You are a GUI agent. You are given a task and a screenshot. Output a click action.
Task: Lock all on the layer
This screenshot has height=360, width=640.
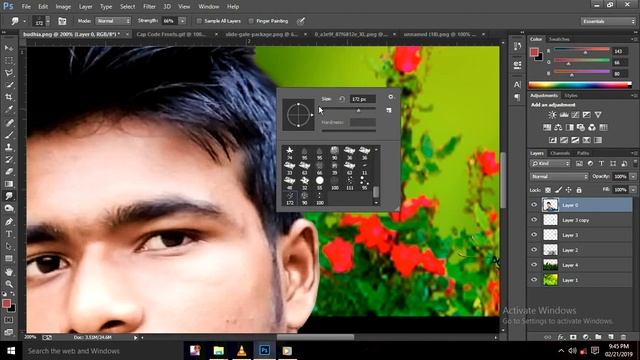pos(579,190)
